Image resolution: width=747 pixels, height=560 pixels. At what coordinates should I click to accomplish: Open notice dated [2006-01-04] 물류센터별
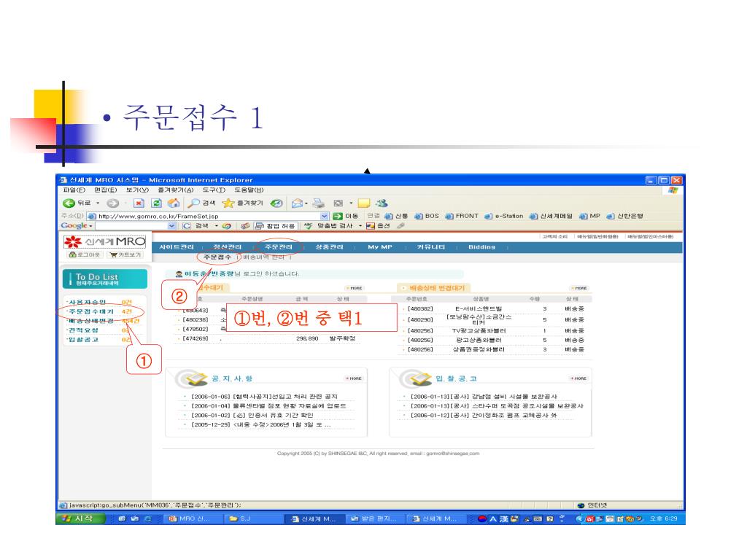[x=268, y=405]
